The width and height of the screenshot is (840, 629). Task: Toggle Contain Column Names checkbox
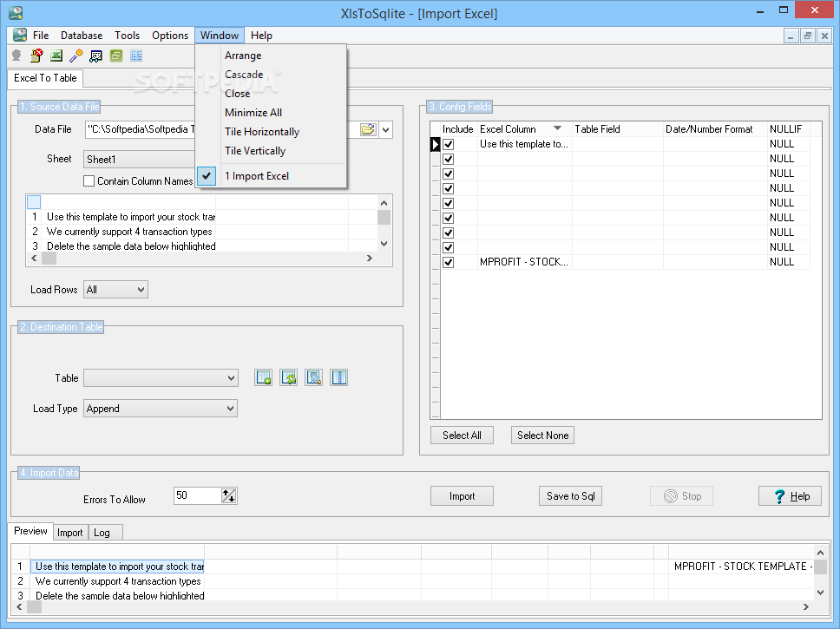(x=89, y=181)
